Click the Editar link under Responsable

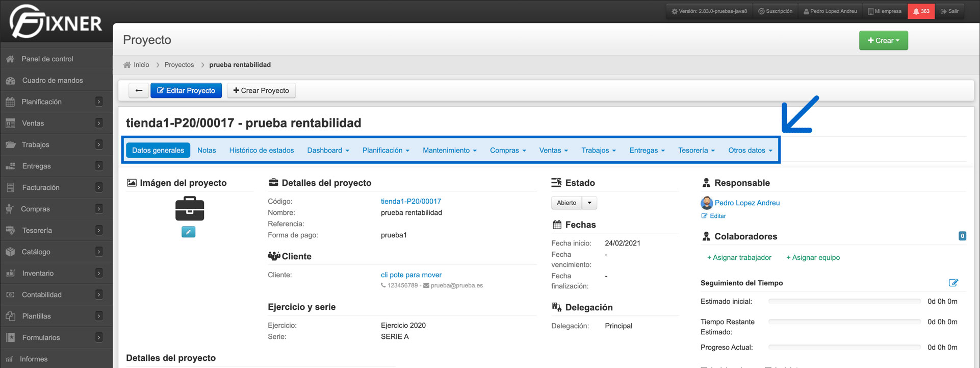click(x=713, y=216)
